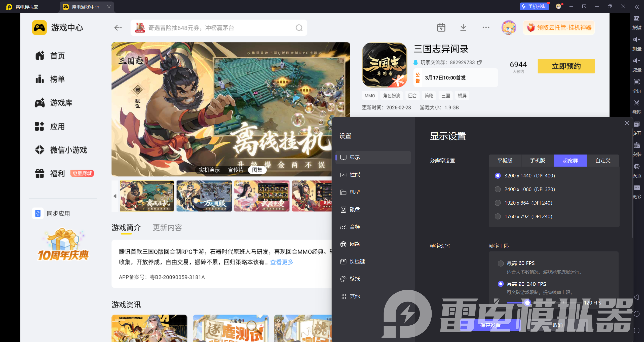The height and width of the screenshot is (342, 644).
Task: Select 最高 60 FPS radio option
Action: click(501, 263)
